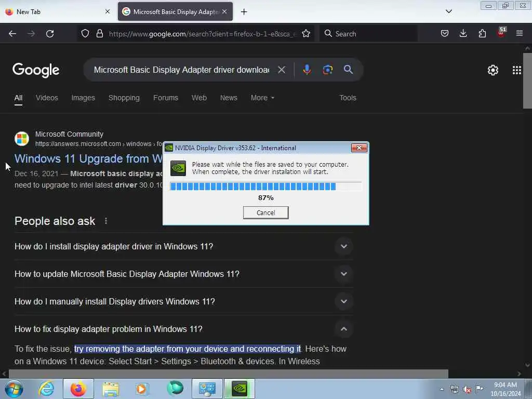Open the Firefox hamburger application menu
Screen dimensions: 532x399
pos(520,33)
